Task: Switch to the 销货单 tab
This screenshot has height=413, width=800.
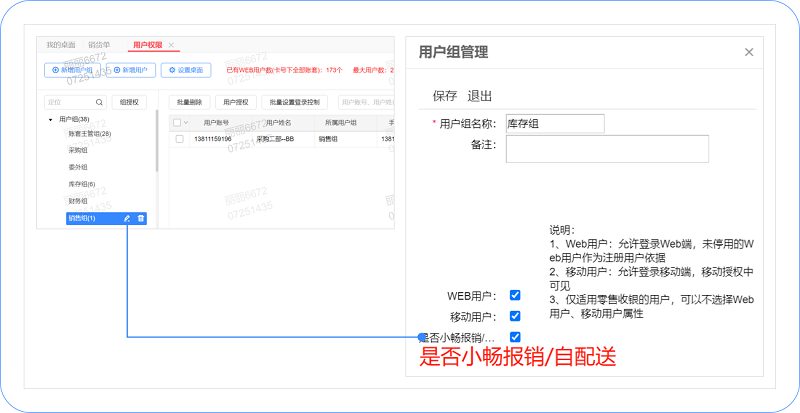Action: (x=99, y=45)
